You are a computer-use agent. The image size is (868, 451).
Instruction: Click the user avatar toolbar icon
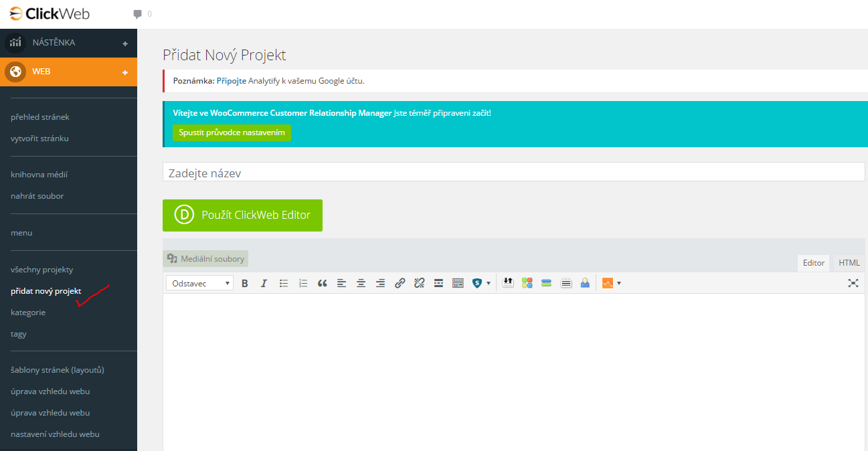point(585,283)
